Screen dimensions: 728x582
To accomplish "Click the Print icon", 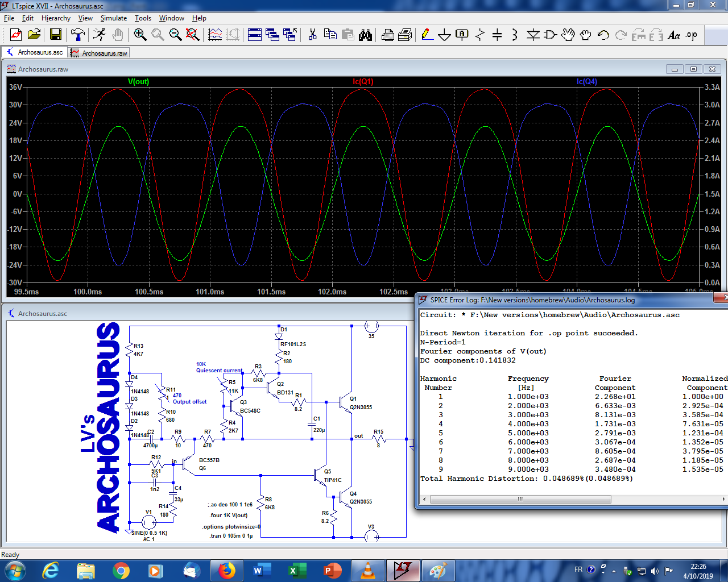I will tap(388, 35).
